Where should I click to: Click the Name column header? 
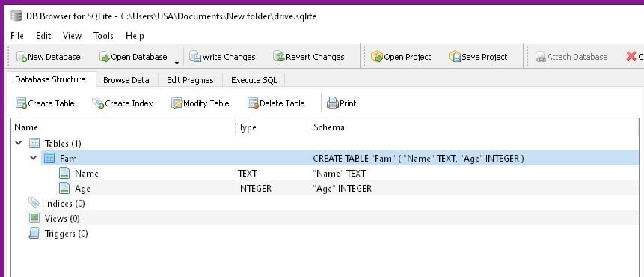point(123,127)
